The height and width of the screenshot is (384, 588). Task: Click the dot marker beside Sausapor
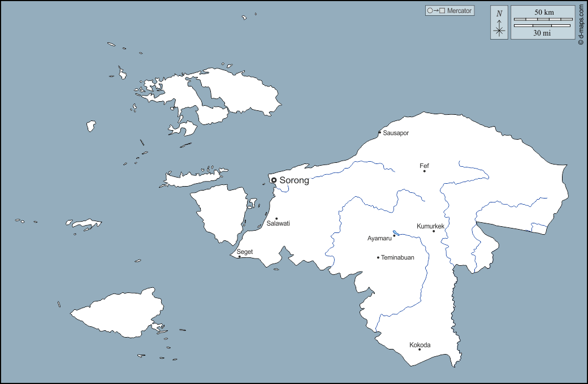pyautogui.click(x=379, y=132)
